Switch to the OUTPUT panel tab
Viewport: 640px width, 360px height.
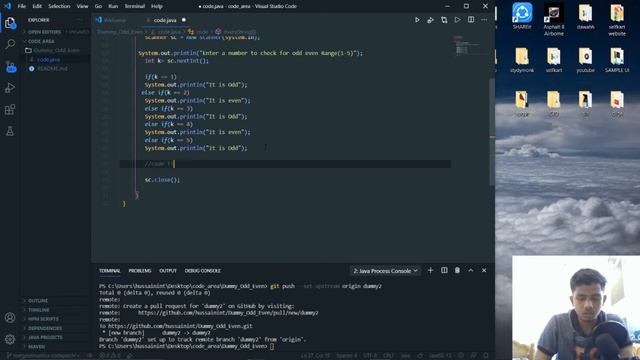(168, 271)
